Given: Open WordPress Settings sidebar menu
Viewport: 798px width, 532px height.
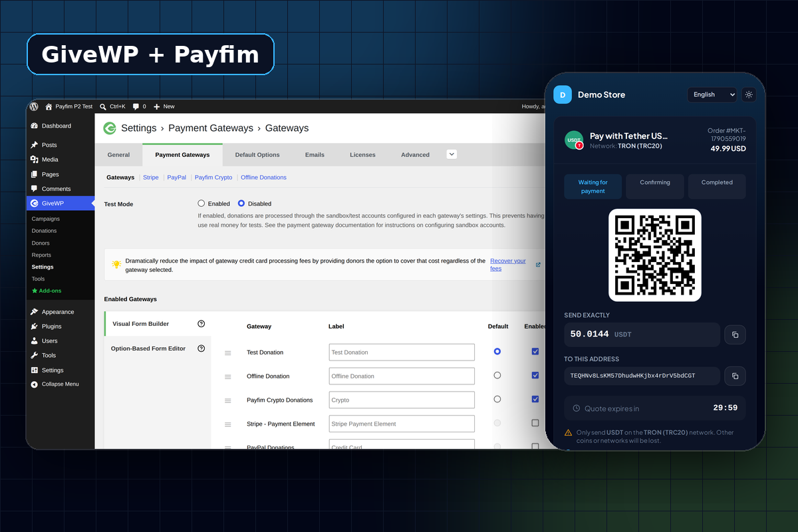Looking at the screenshot, I should (47, 370).
